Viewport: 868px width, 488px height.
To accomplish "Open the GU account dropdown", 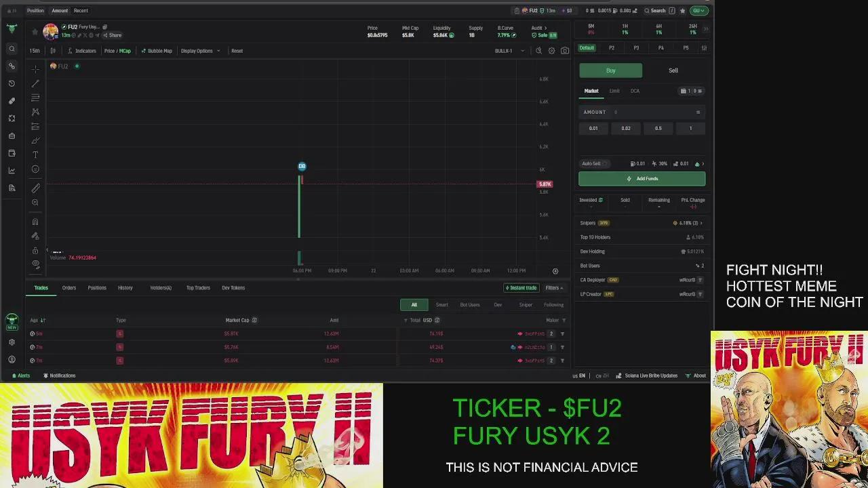I will click(x=698, y=11).
